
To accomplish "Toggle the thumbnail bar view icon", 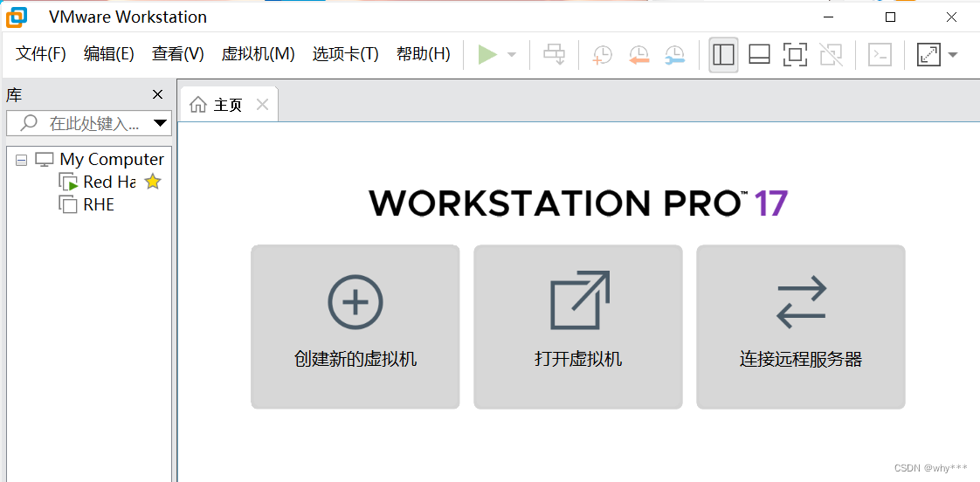I will 759,54.
